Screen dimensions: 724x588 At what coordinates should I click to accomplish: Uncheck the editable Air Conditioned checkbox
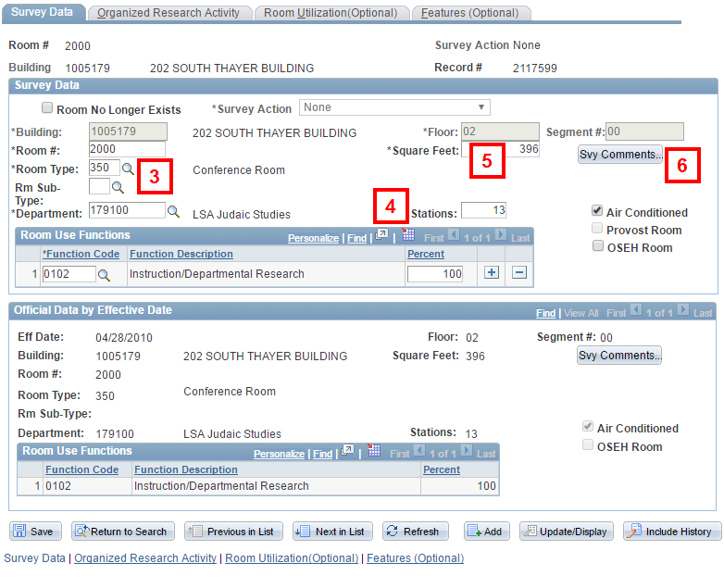pos(598,211)
